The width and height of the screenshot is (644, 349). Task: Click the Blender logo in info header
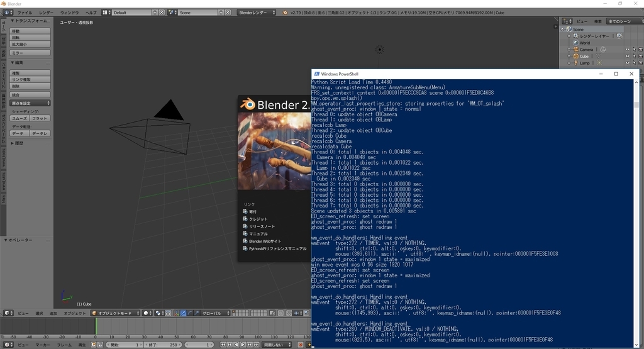285,13
